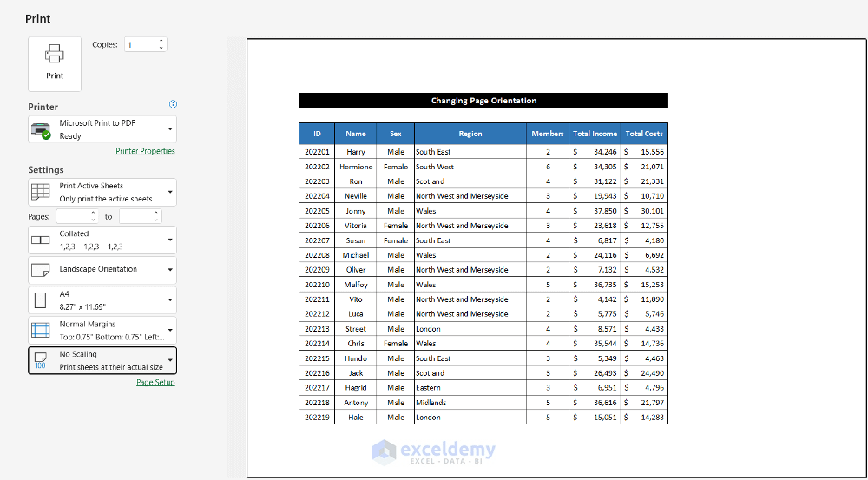Image resolution: width=868 pixels, height=480 pixels.
Task: Click the ID column header
Action: pos(317,134)
